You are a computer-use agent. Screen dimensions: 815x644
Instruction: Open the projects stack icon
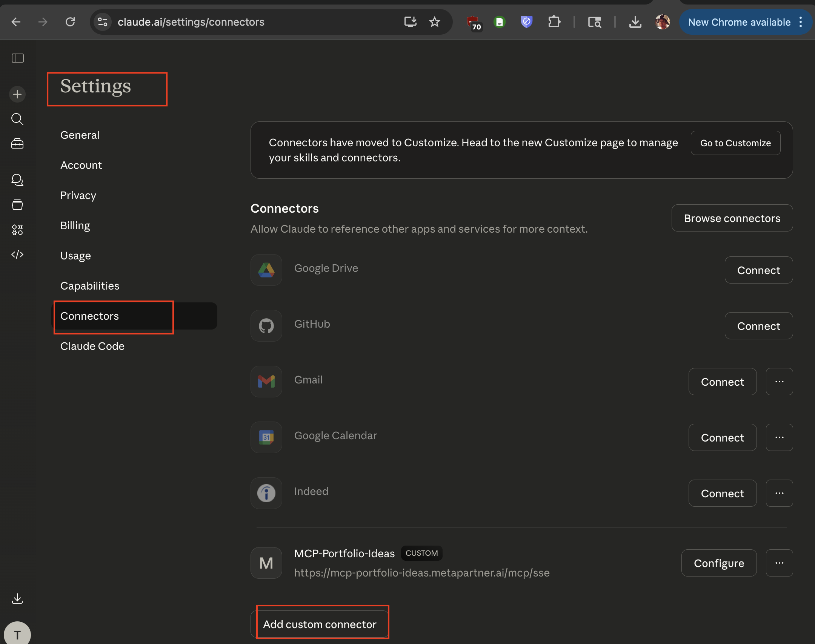(x=17, y=204)
